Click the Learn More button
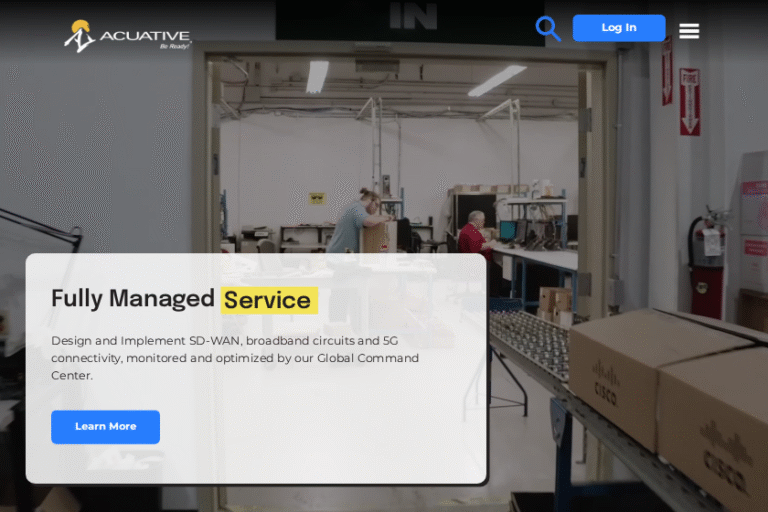This screenshot has height=512, width=768. pos(105,427)
